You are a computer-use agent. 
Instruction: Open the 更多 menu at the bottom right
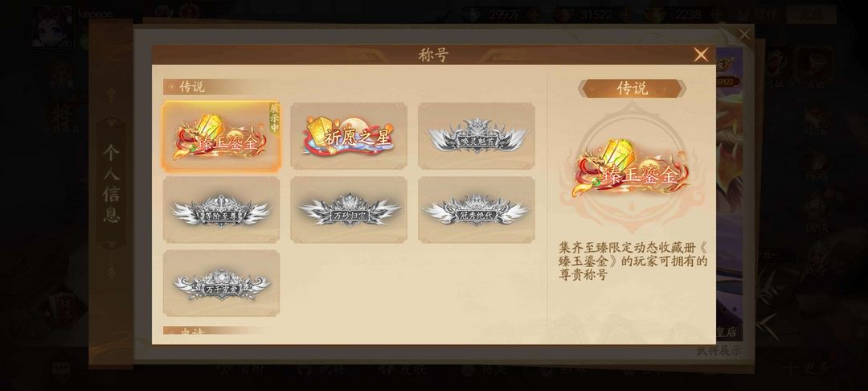click(807, 368)
